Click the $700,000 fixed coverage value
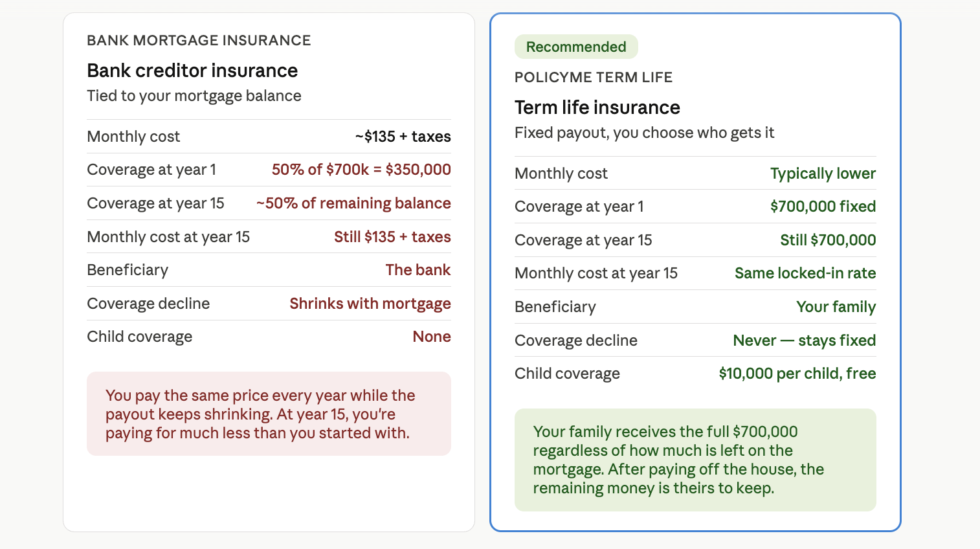 point(823,207)
